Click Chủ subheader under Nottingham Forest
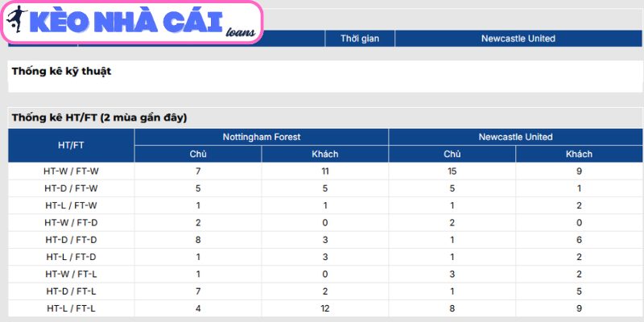Image resolution: width=644 pixels, height=322 pixels. (x=198, y=154)
